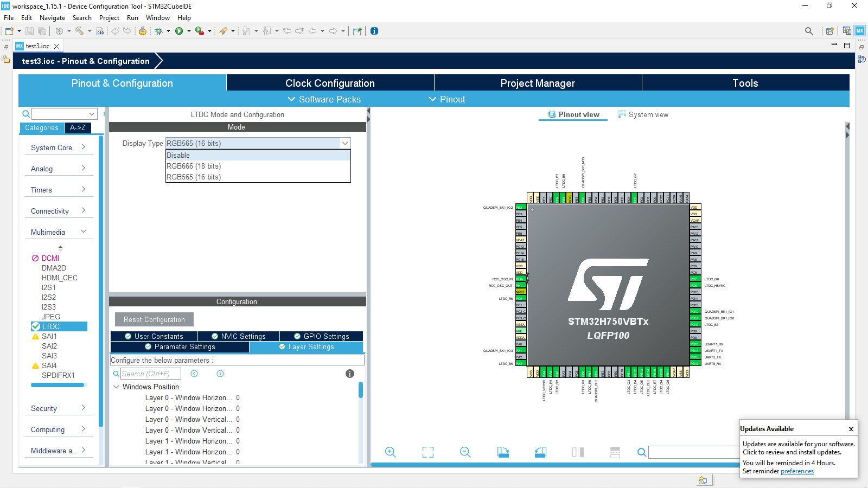Click the pin search magnifier icon
The height and width of the screenshot is (488, 868).
641,452
